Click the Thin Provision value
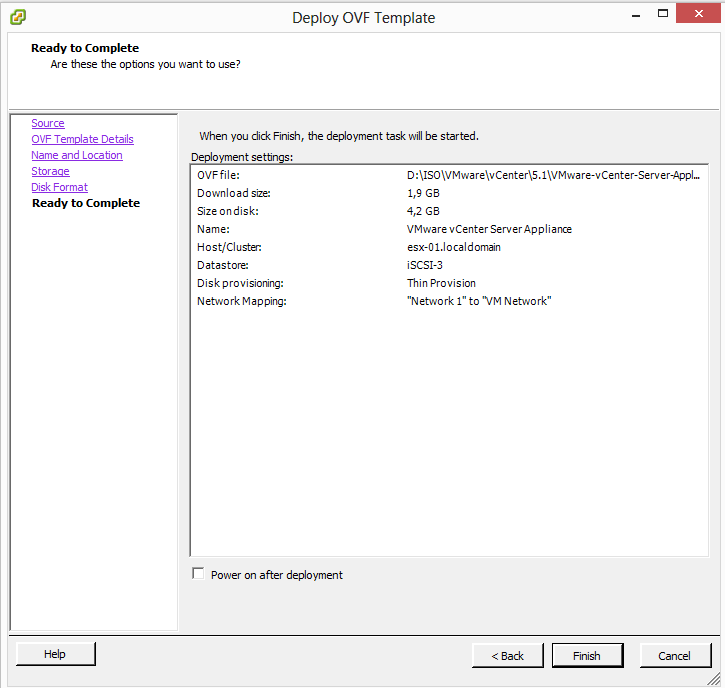The image size is (725, 688). tap(441, 283)
